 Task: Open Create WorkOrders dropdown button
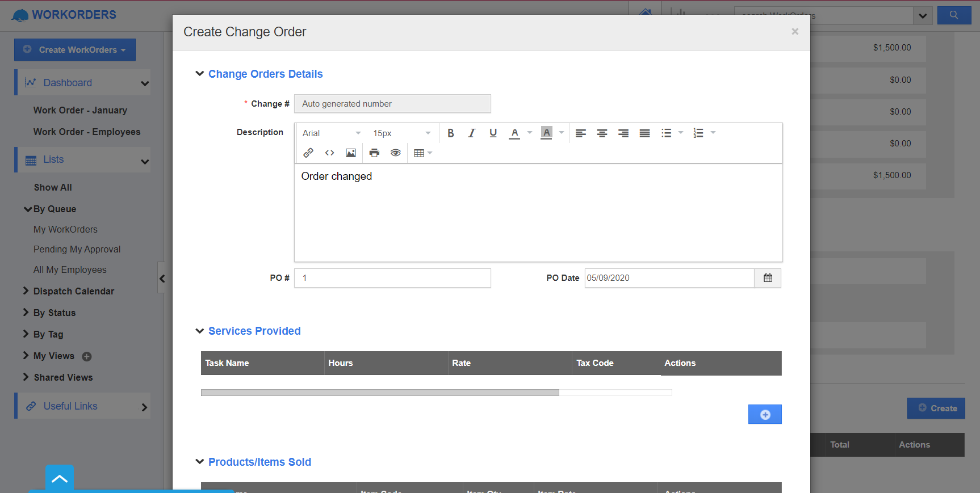[x=75, y=49]
